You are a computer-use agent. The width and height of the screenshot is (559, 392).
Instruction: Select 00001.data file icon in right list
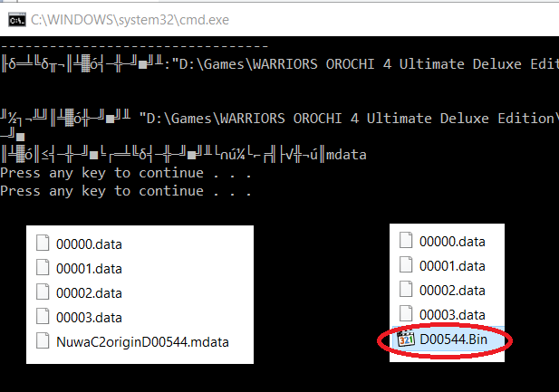click(x=406, y=264)
